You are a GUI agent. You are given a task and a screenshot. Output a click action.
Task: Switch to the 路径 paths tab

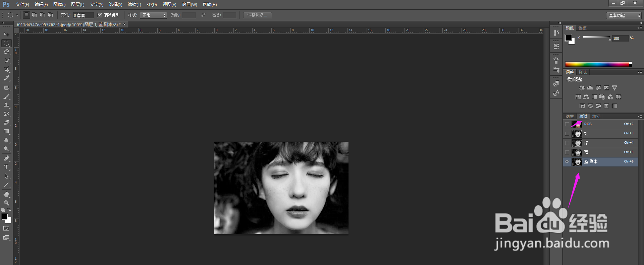[596, 116]
